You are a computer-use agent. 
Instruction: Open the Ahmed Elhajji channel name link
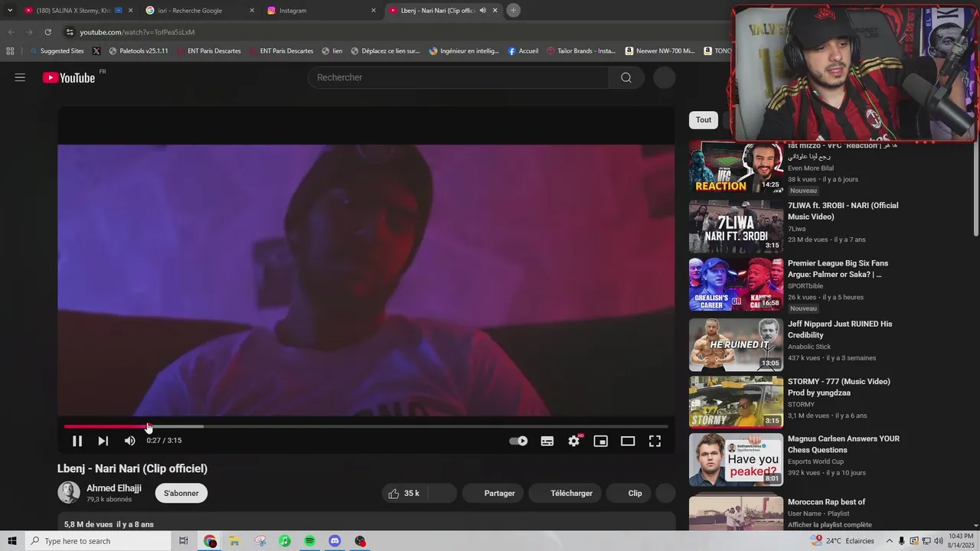(114, 488)
